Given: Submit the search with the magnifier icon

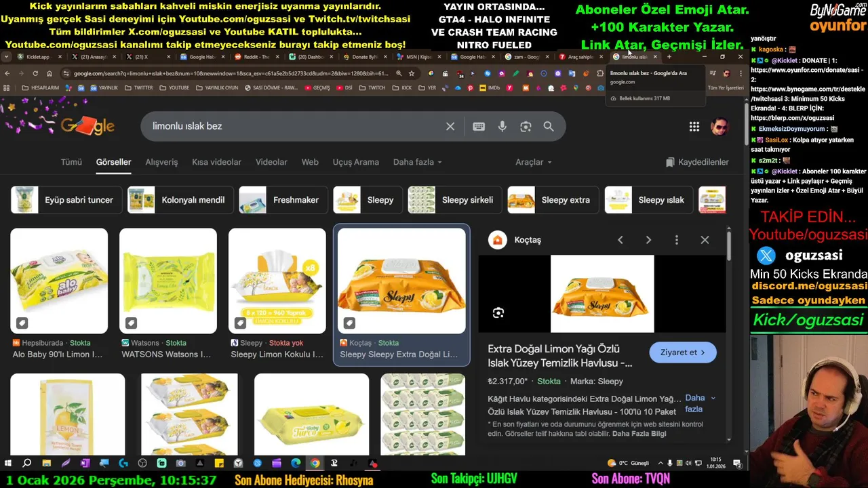Looking at the screenshot, I should [549, 126].
